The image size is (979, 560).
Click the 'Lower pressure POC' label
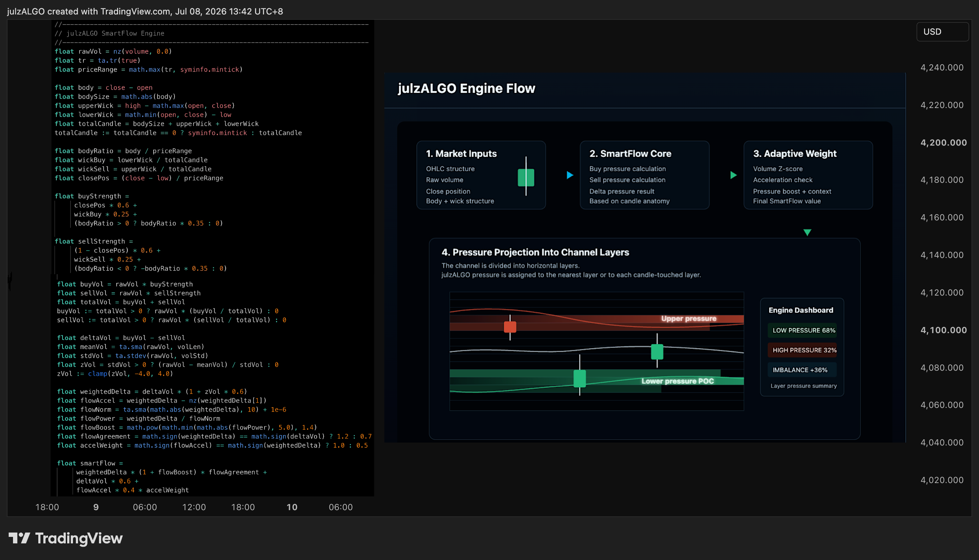click(677, 381)
